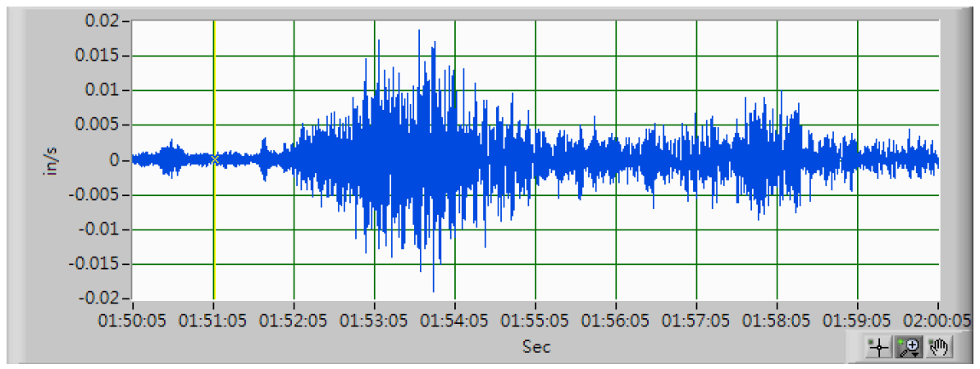This screenshot has height=369, width=980.
Task: Select the panning hand tool
Action: [938, 347]
